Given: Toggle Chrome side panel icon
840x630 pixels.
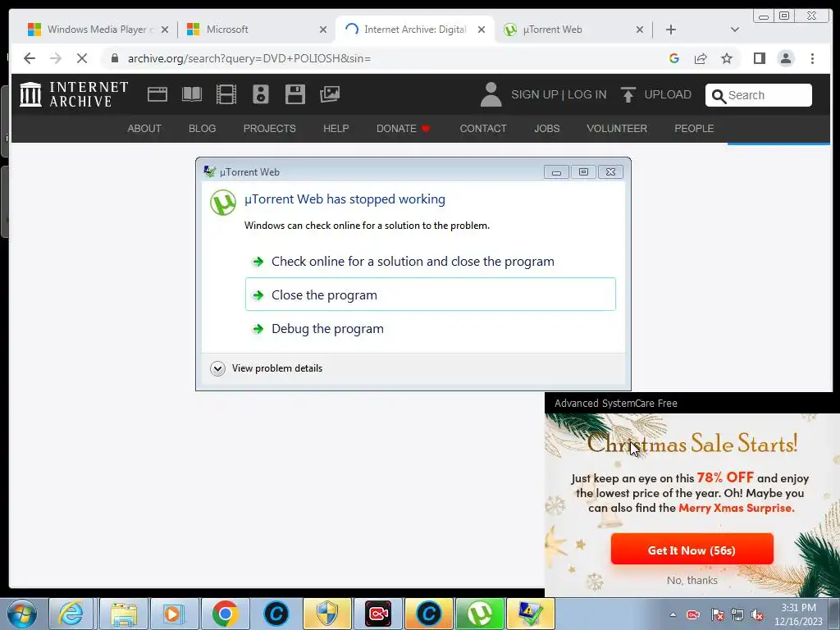Looking at the screenshot, I should coord(759,58).
